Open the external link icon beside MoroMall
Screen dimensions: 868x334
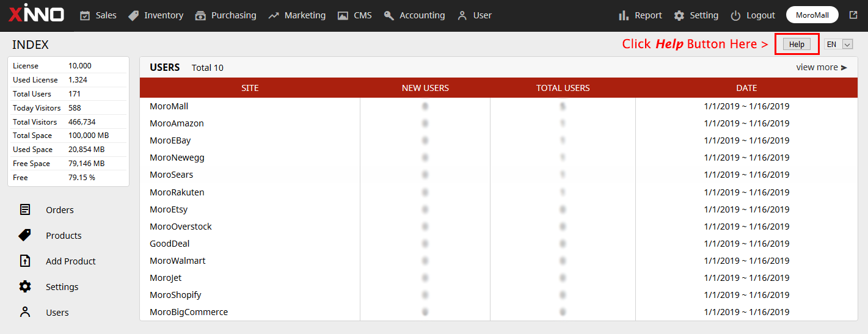[x=853, y=15]
